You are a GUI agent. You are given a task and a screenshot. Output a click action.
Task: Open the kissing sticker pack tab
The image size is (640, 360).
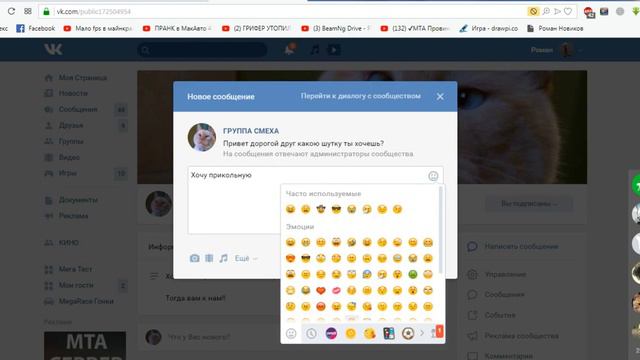coord(369,333)
